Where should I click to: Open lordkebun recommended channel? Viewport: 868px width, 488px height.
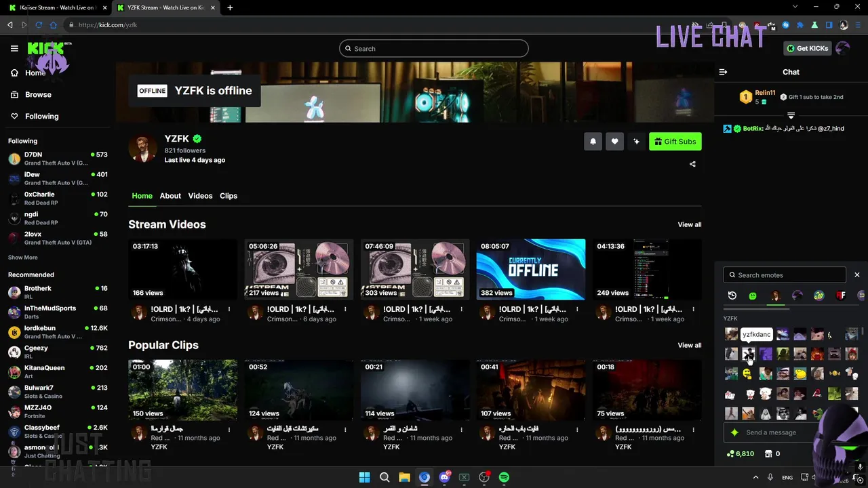(58, 332)
